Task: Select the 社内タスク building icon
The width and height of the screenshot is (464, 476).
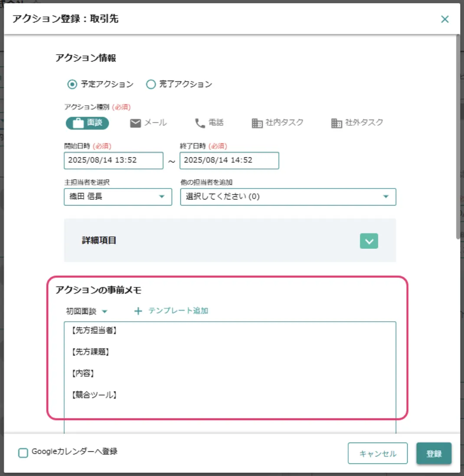Action: click(257, 123)
